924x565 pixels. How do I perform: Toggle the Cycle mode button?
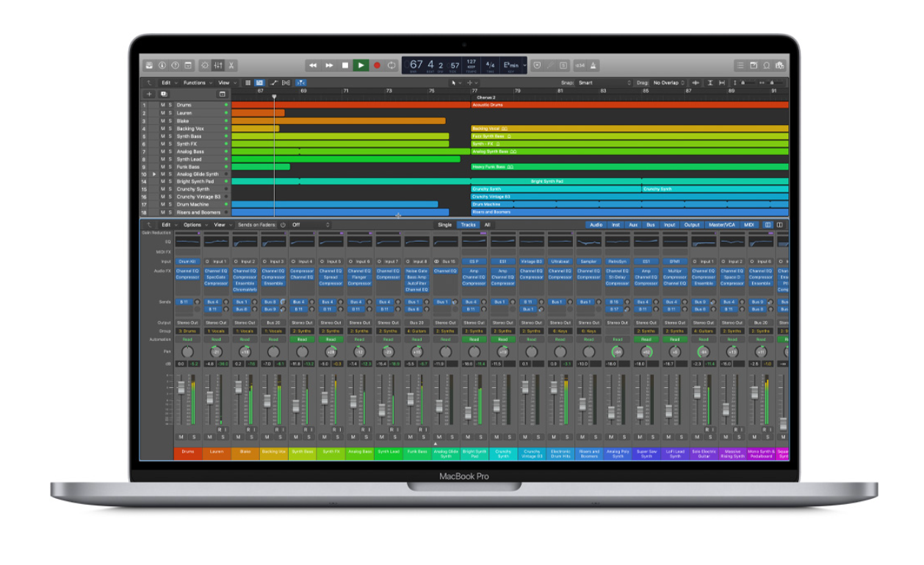[392, 65]
